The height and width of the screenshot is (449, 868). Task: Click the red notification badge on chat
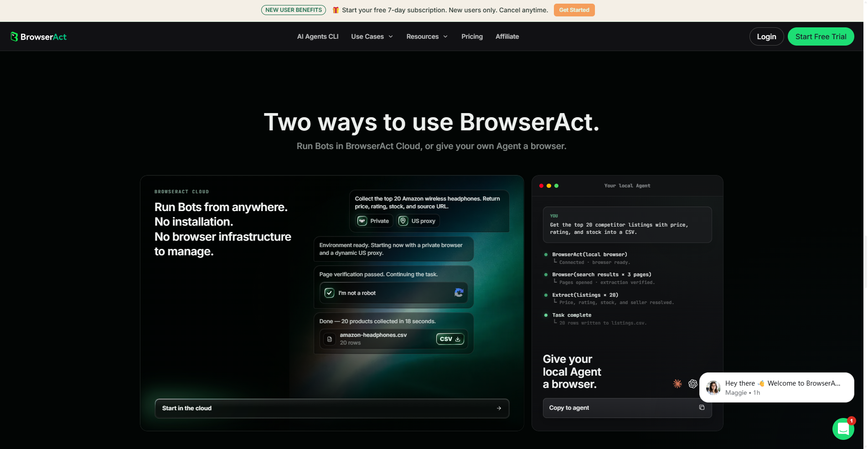pos(851,421)
